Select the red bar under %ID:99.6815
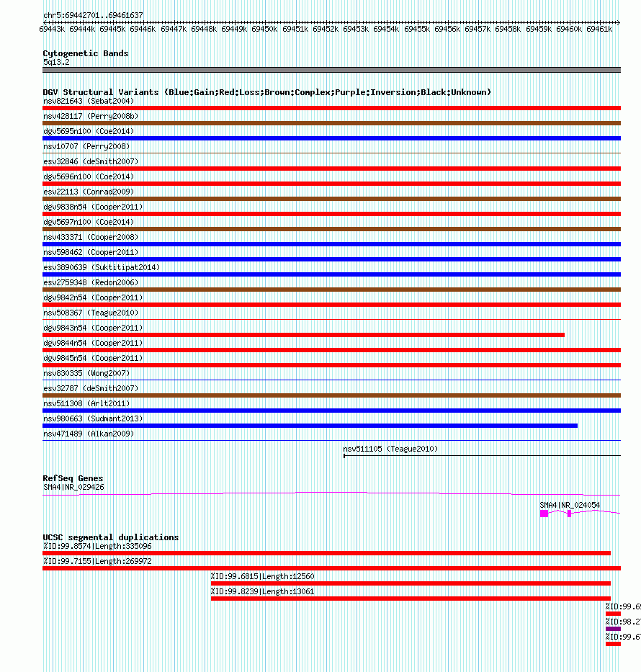641x672 pixels. [411, 583]
